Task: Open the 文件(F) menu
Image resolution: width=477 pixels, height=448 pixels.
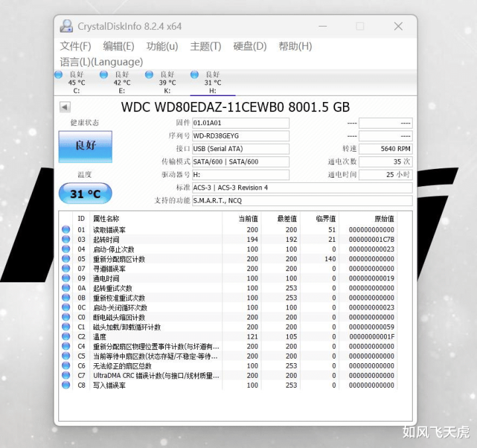Action: (x=76, y=46)
